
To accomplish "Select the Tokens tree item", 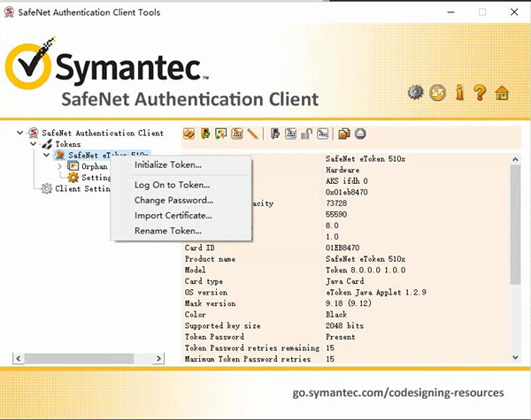I will (68, 144).
